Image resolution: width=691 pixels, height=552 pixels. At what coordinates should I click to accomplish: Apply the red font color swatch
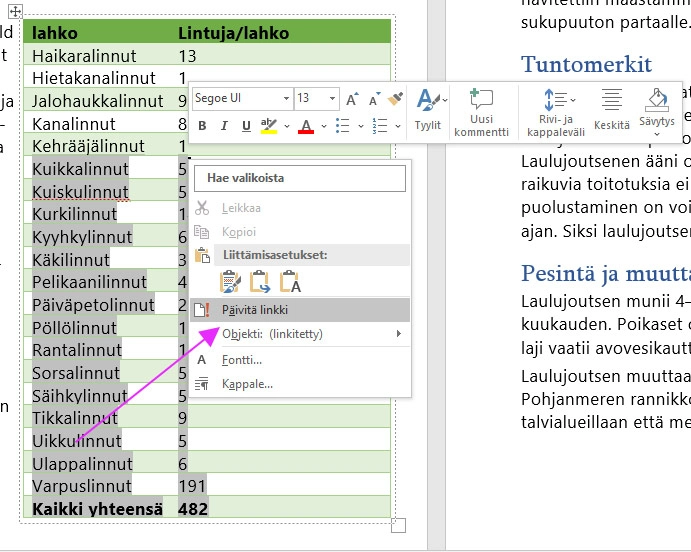[x=306, y=126]
